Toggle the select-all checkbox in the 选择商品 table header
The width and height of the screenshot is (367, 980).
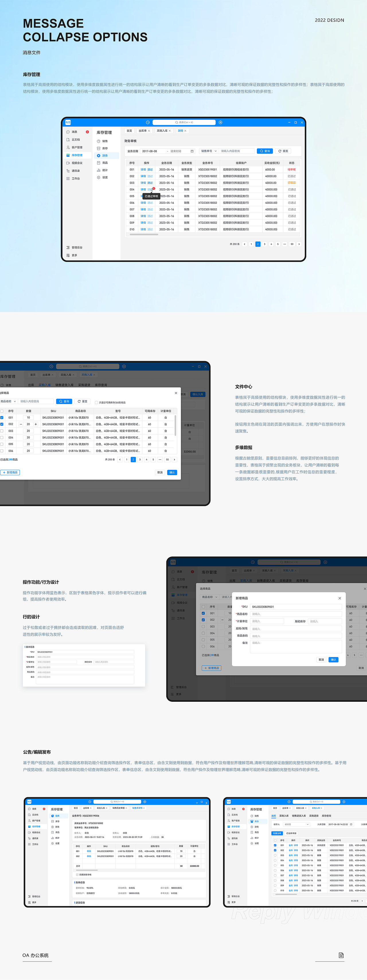2,411
